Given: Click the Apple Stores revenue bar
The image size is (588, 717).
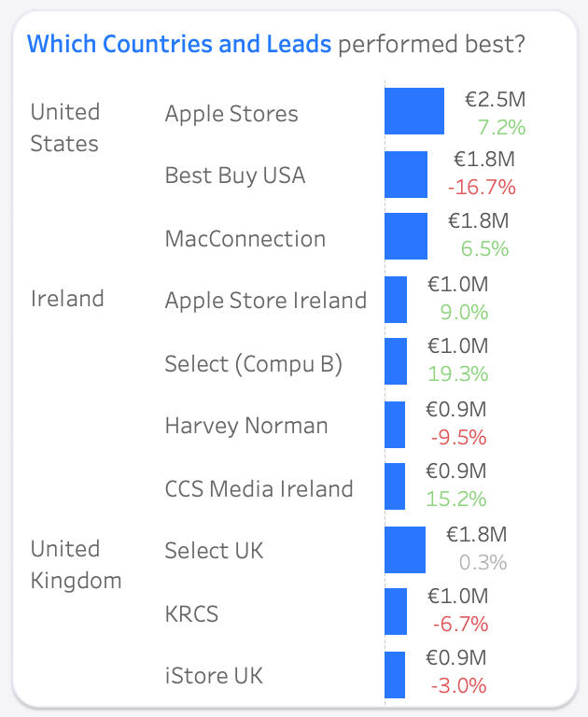Looking at the screenshot, I should pos(414,112).
